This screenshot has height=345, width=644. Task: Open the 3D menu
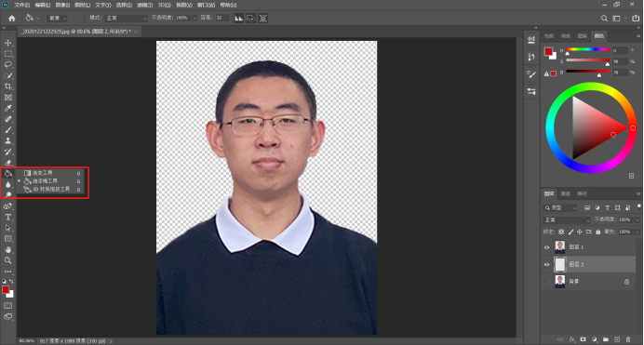pyautogui.click(x=165, y=5)
